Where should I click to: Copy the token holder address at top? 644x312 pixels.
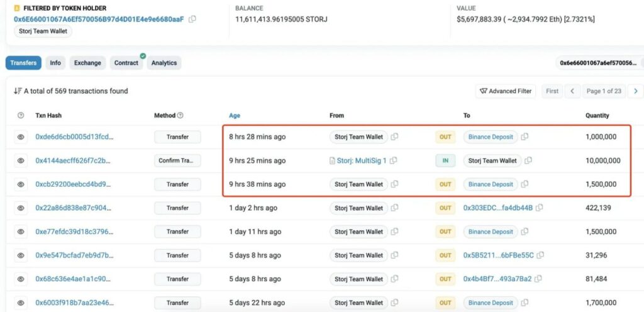click(x=192, y=19)
